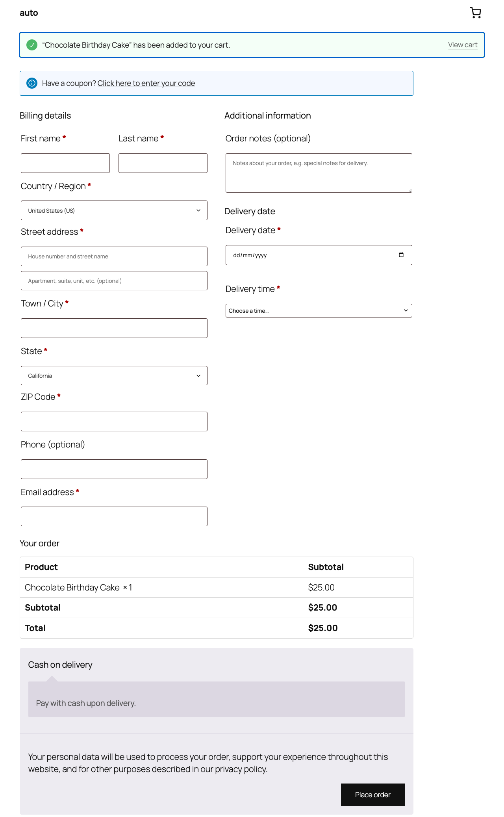This screenshot has width=504, height=817.
Task: Click the Place order button
Action: click(372, 795)
